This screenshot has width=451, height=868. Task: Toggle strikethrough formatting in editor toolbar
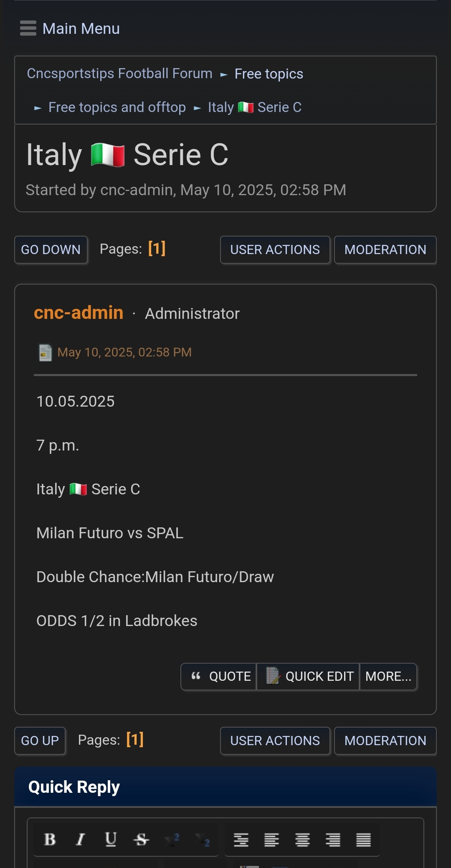click(x=141, y=839)
